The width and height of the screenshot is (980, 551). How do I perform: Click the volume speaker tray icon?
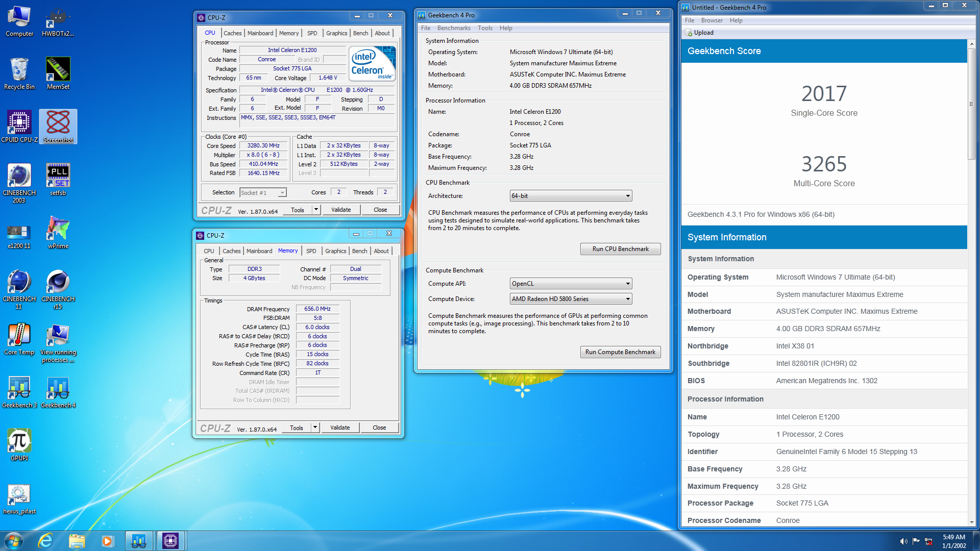(x=903, y=541)
